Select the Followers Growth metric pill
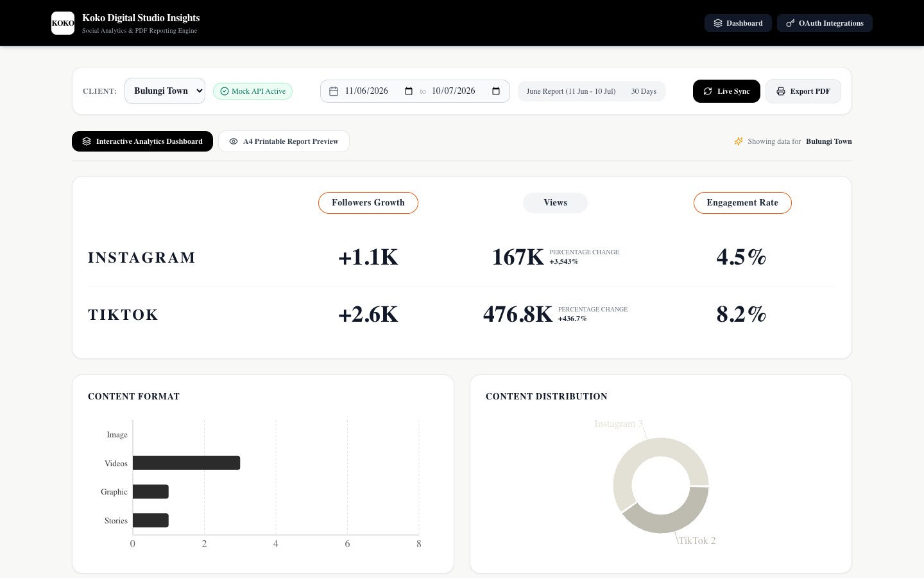924x578 pixels. 368,203
